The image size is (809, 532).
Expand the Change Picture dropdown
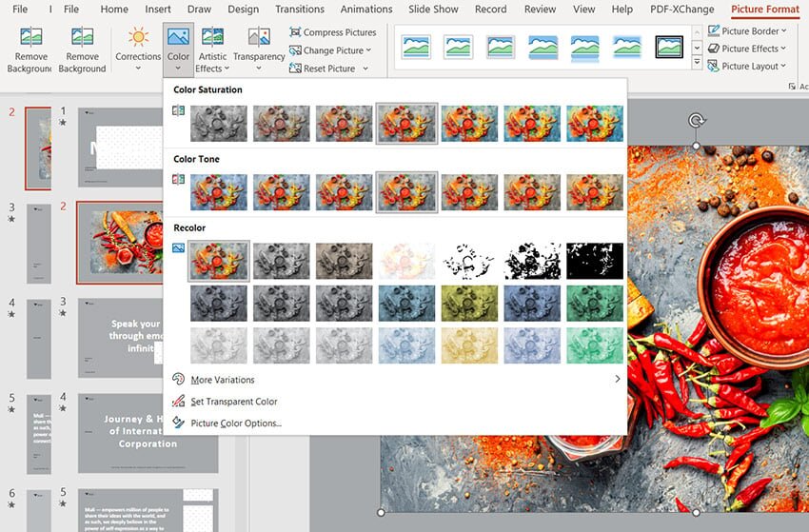coord(368,50)
